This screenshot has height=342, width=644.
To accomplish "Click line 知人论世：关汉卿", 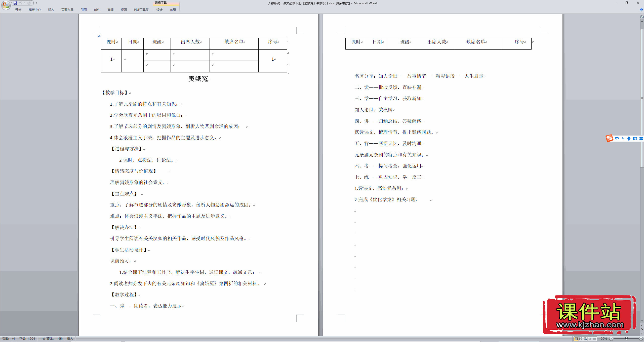I will tap(373, 110).
